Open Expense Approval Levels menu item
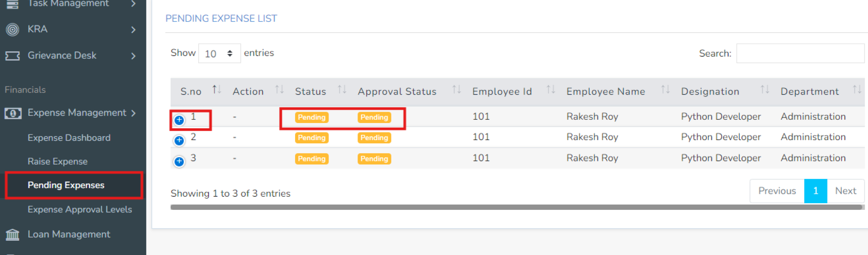The image size is (868, 255). click(80, 209)
